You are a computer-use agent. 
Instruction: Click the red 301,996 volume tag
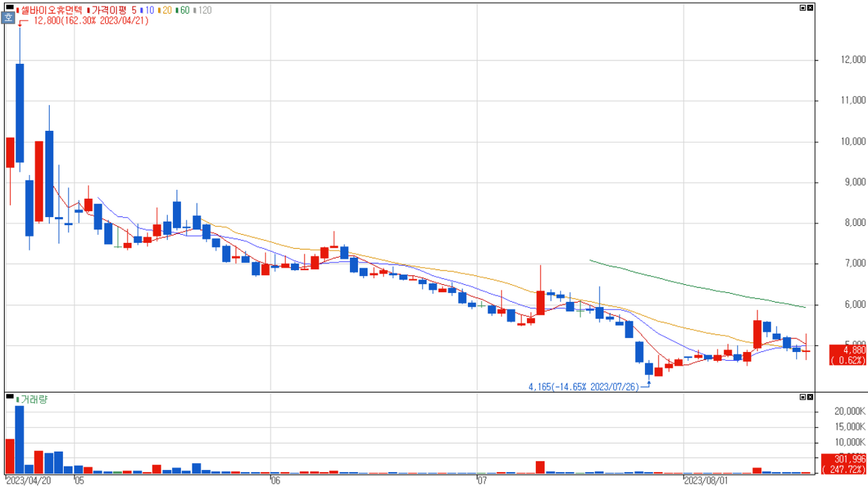(x=844, y=464)
